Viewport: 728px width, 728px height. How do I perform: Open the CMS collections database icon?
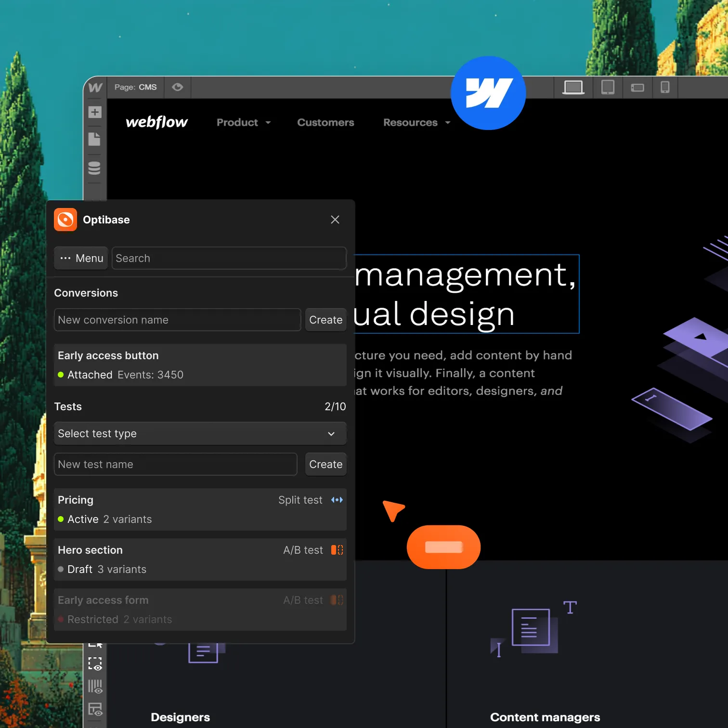(94, 168)
